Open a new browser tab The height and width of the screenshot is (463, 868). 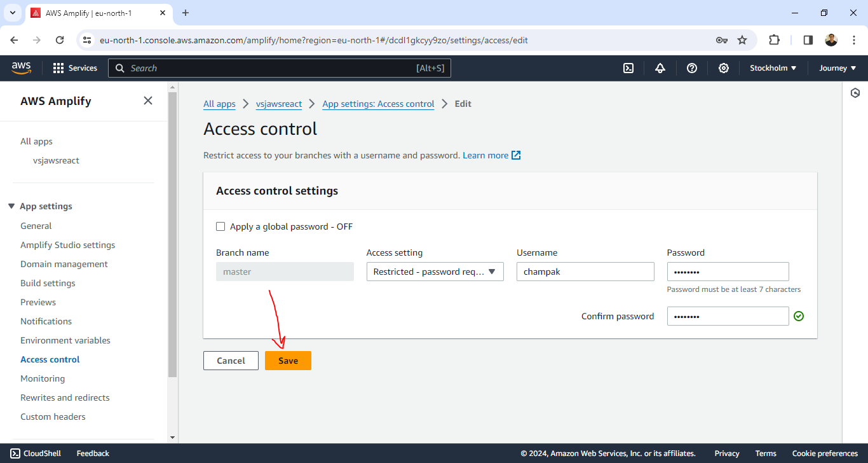tap(186, 13)
